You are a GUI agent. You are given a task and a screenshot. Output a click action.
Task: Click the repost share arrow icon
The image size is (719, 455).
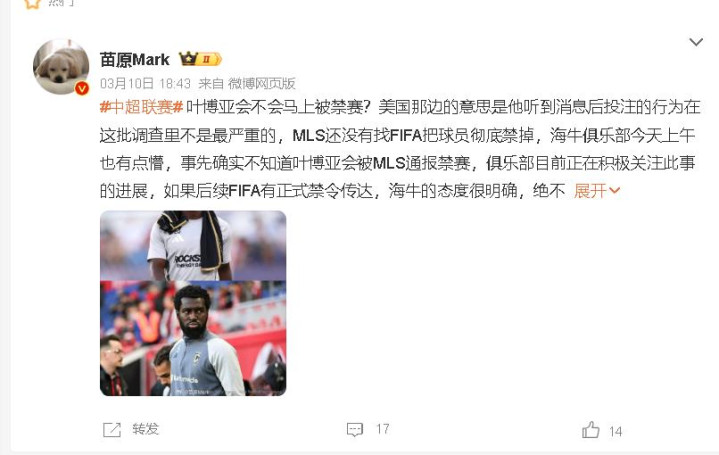pyautogui.click(x=112, y=430)
